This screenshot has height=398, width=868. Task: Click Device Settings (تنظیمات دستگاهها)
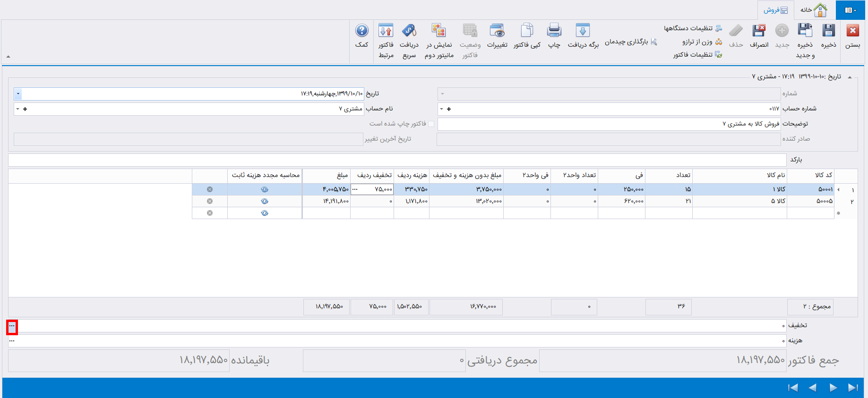point(693,28)
